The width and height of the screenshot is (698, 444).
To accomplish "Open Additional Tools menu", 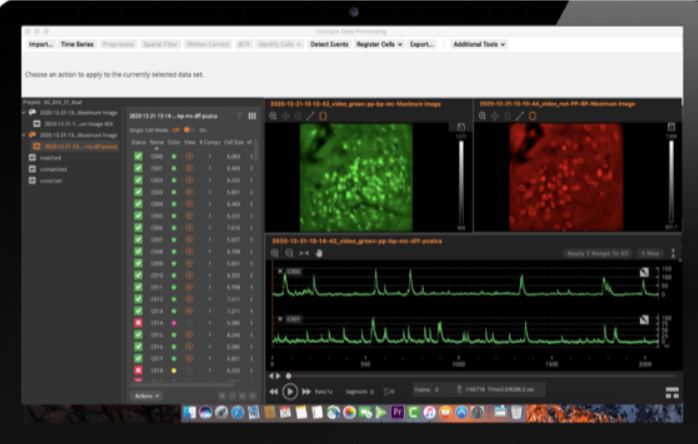I will 479,44.
